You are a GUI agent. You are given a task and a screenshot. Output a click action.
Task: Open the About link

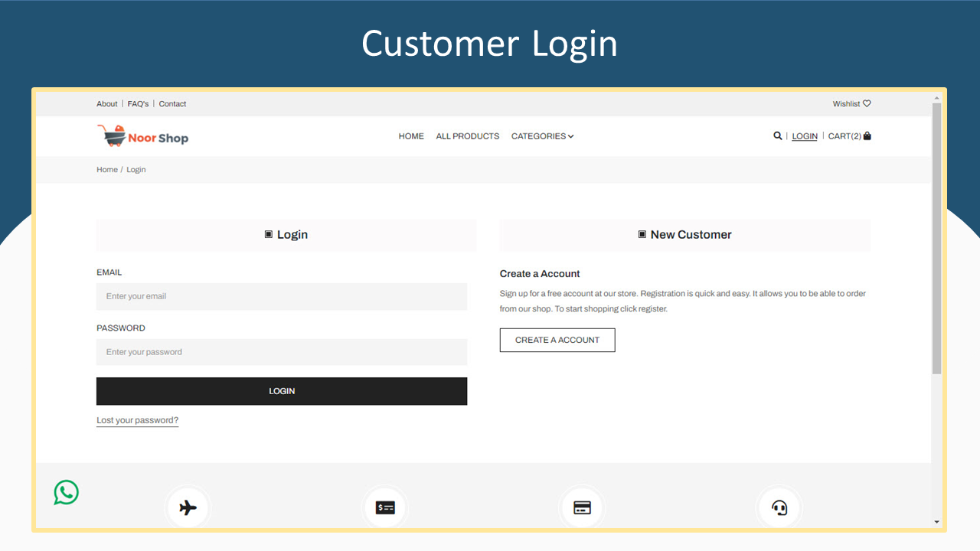pos(107,104)
